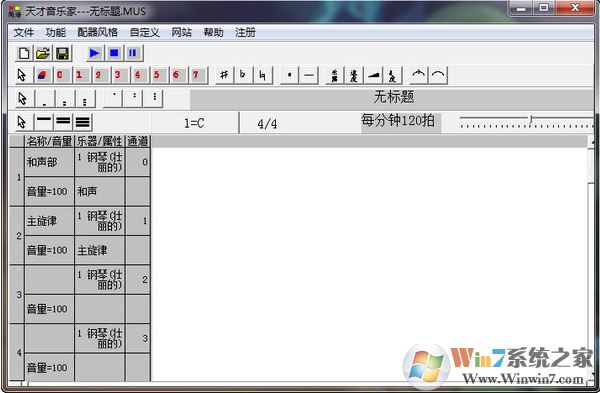This screenshot has height=393, width=600.
Task: Apply single underline note duration
Action: click(x=44, y=122)
